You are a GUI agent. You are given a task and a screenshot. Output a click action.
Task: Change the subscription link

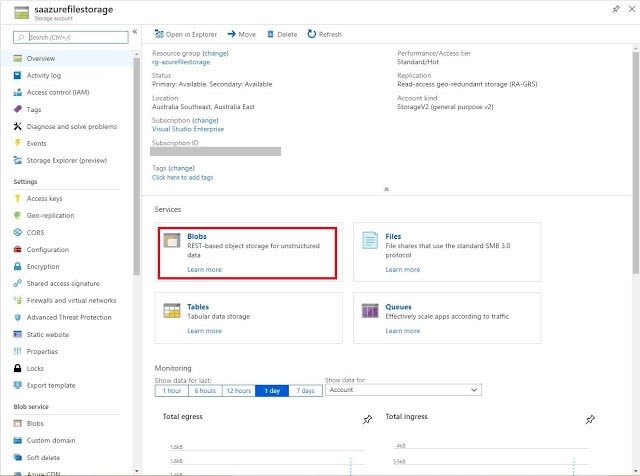tap(205, 120)
